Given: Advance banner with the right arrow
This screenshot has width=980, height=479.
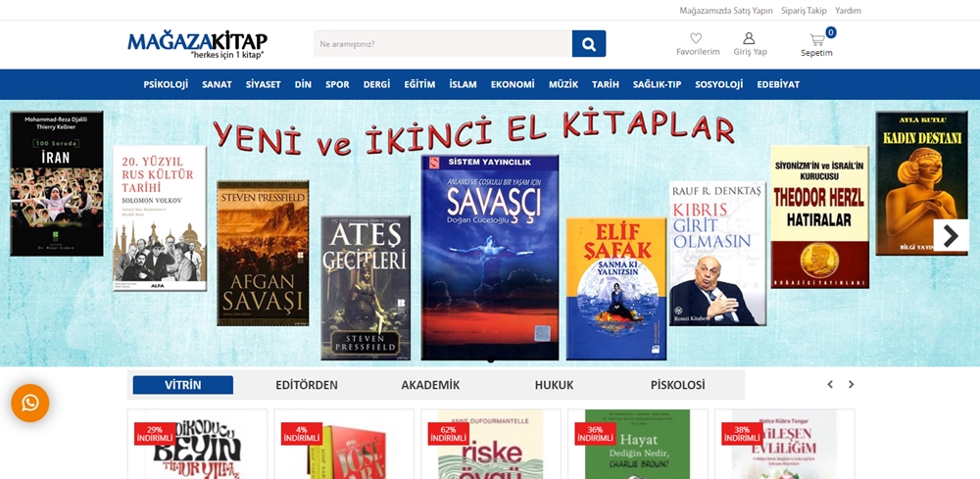Looking at the screenshot, I should tap(951, 235).
